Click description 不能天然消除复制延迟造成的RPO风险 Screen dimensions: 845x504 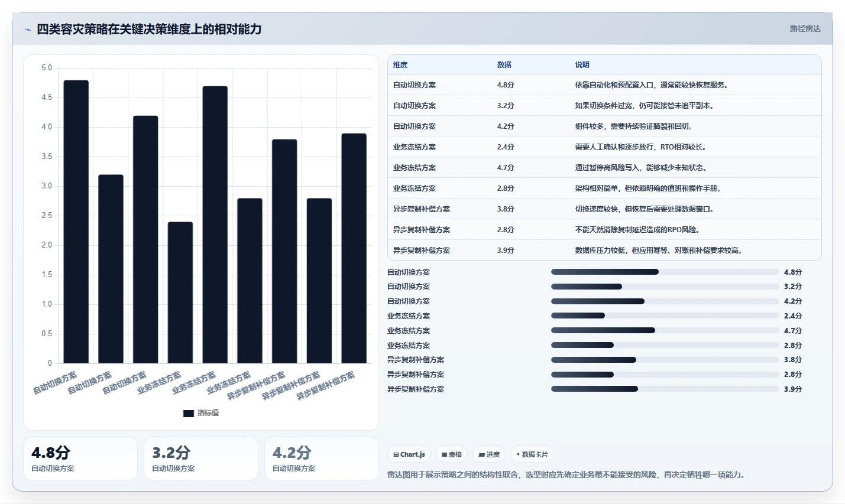click(x=637, y=230)
